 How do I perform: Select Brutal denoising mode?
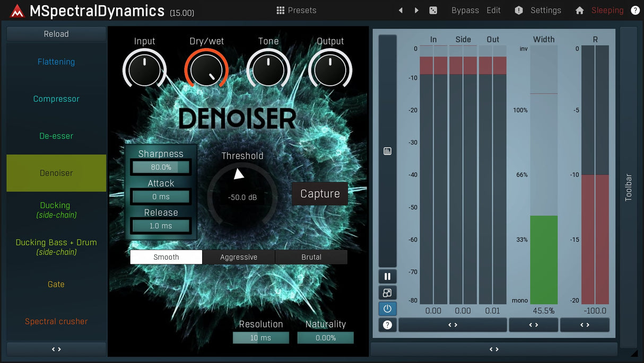(x=311, y=257)
